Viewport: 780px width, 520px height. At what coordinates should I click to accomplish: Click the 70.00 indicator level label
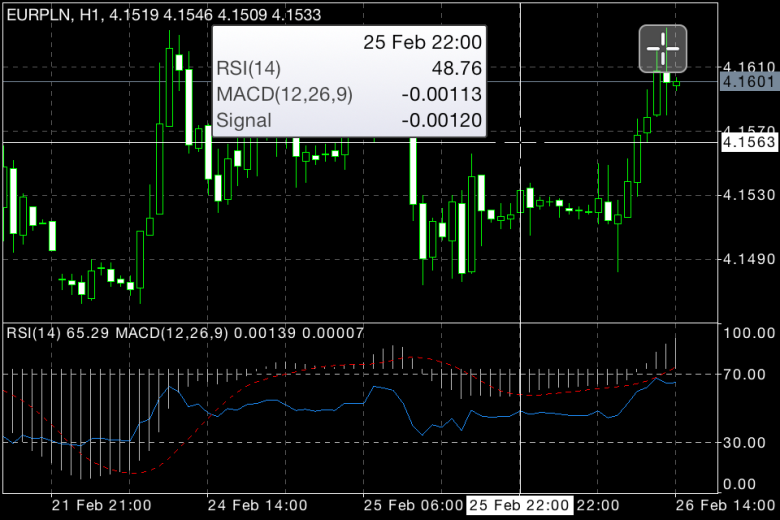click(745, 374)
